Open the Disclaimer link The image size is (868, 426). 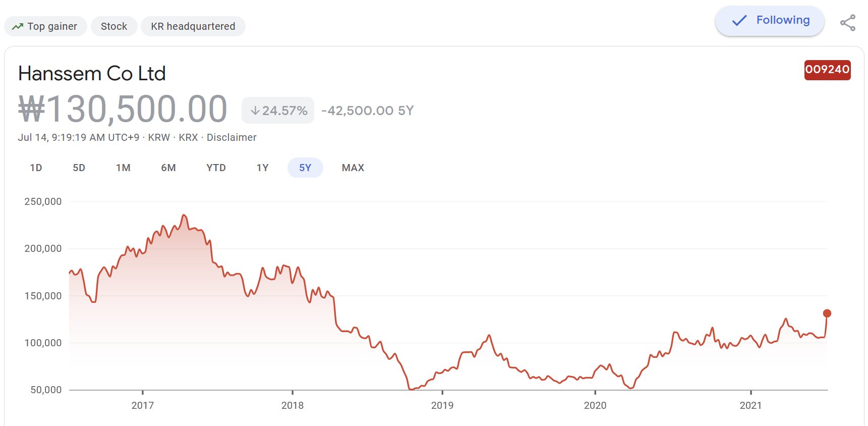(232, 137)
